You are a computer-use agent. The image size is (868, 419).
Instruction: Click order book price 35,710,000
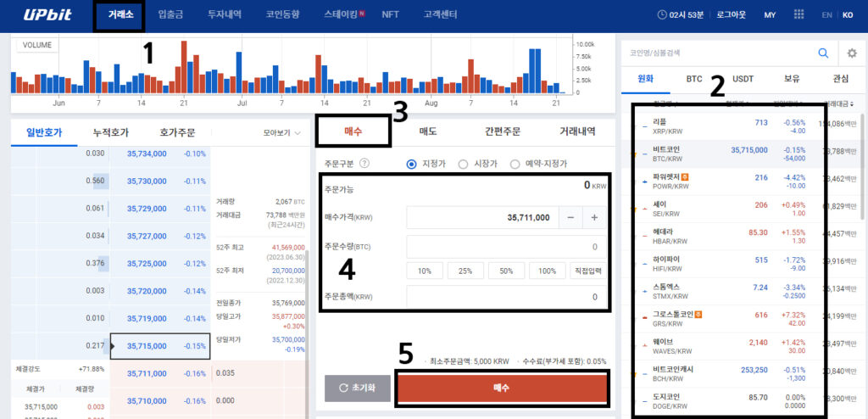(x=147, y=400)
